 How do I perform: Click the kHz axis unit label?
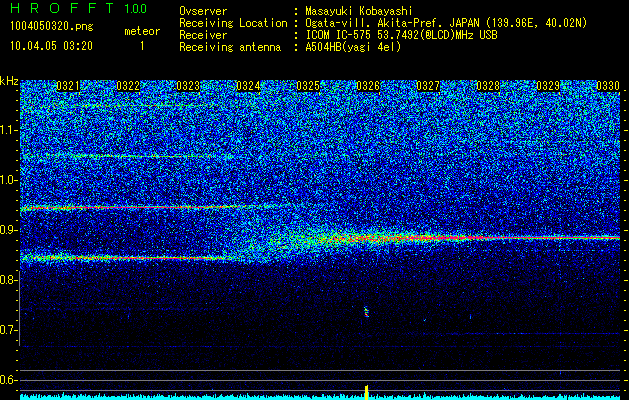click(x=9, y=81)
